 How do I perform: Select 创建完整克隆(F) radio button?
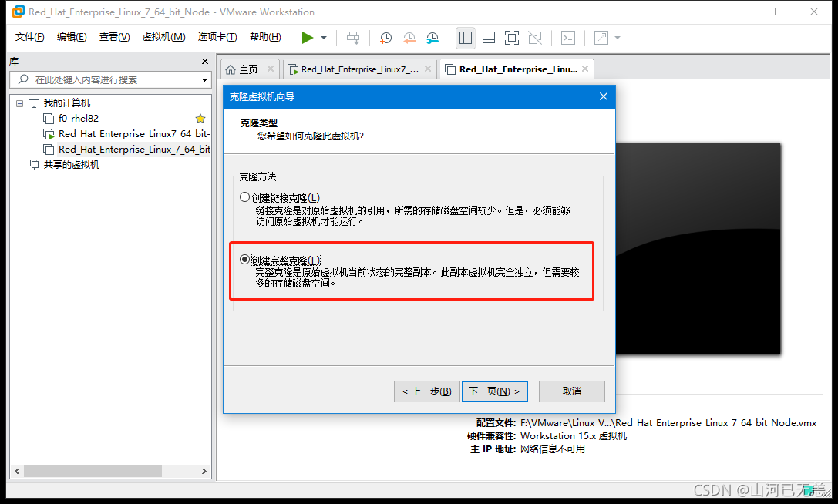pyautogui.click(x=245, y=259)
